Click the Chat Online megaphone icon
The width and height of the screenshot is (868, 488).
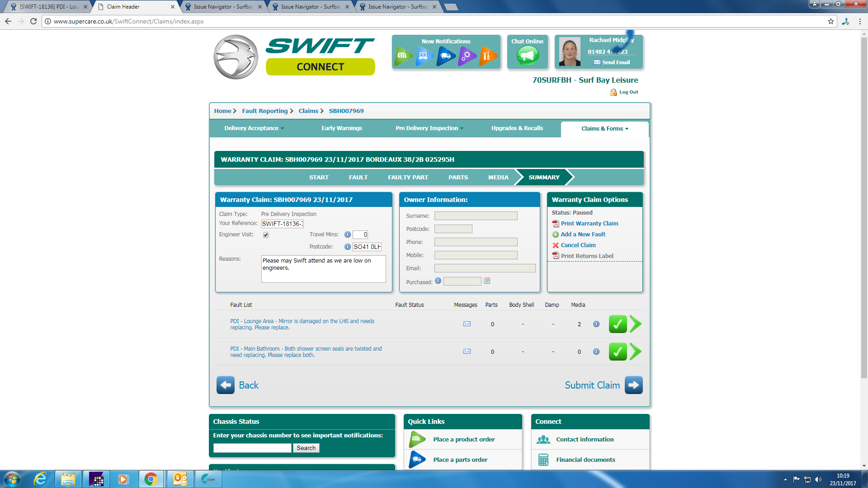click(x=527, y=56)
